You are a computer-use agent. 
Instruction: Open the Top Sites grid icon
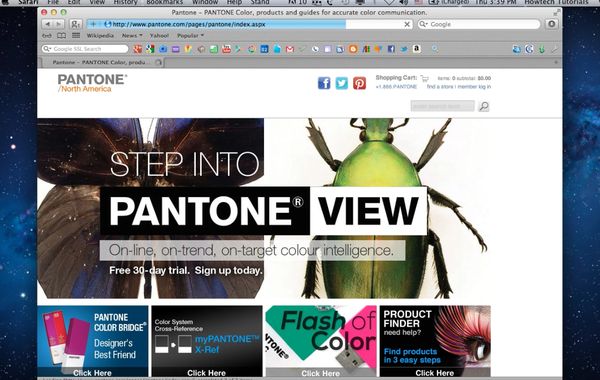point(76,36)
